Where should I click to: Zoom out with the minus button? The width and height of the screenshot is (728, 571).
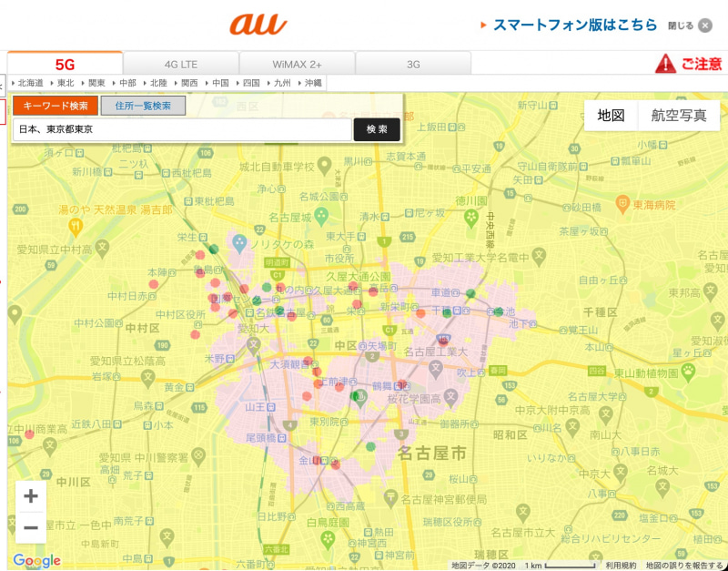click(x=31, y=528)
